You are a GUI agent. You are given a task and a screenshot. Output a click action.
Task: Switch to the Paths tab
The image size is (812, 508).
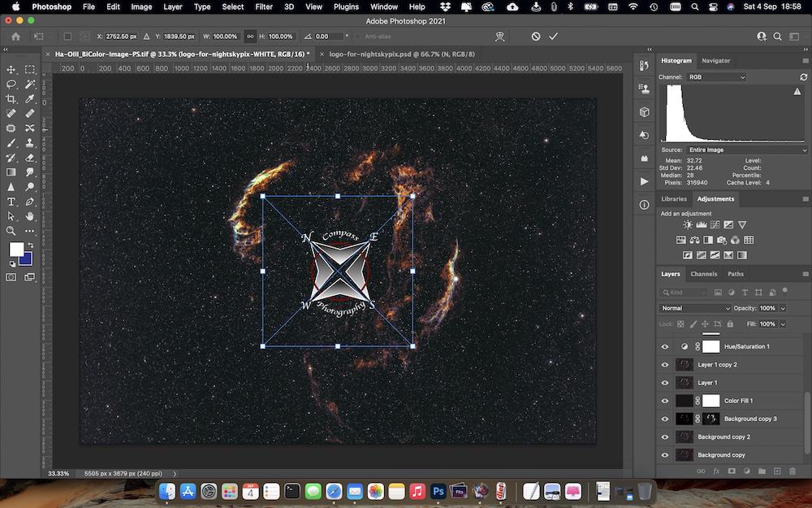pos(736,274)
